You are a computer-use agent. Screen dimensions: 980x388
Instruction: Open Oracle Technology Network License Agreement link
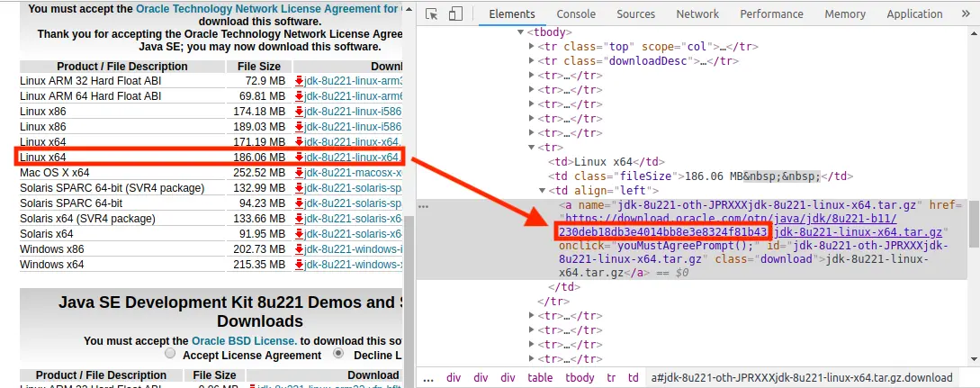pyautogui.click(x=269, y=9)
